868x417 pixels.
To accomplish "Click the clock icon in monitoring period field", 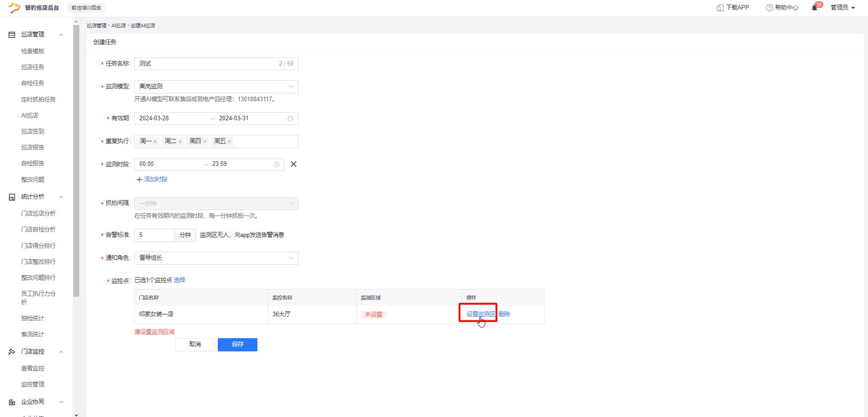I will coord(276,165).
